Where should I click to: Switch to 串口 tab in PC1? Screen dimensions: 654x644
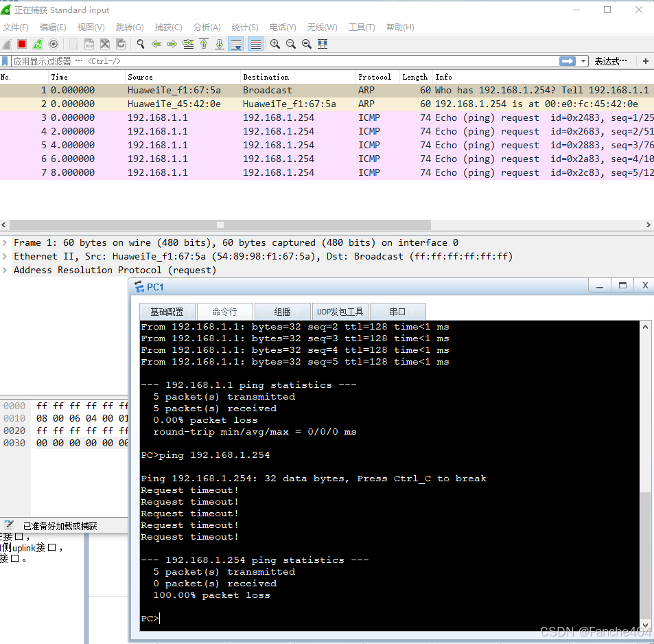(397, 312)
